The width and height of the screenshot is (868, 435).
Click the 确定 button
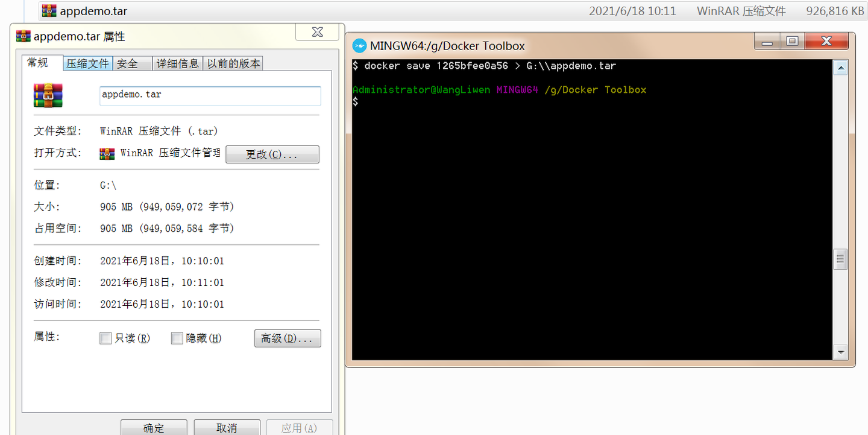point(154,428)
